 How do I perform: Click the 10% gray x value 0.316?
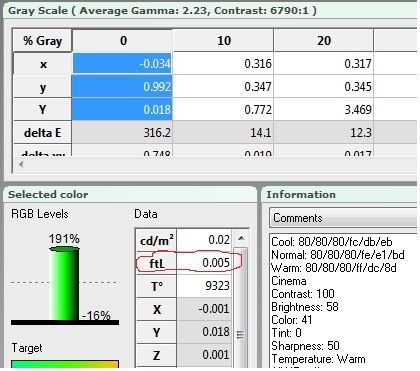[x=223, y=63]
